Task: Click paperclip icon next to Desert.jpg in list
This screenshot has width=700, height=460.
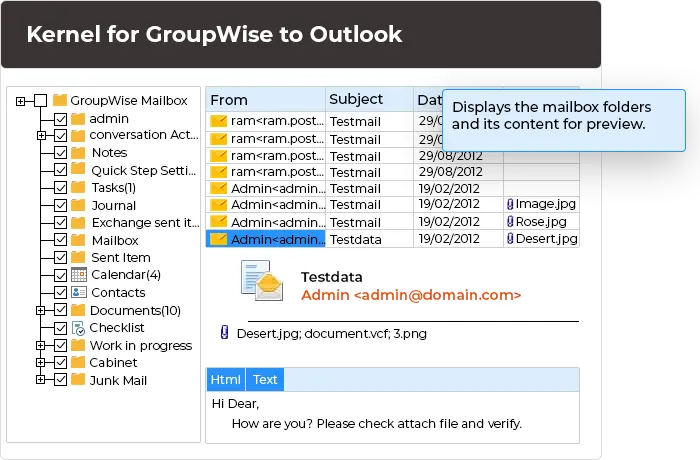Action: [x=510, y=238]
